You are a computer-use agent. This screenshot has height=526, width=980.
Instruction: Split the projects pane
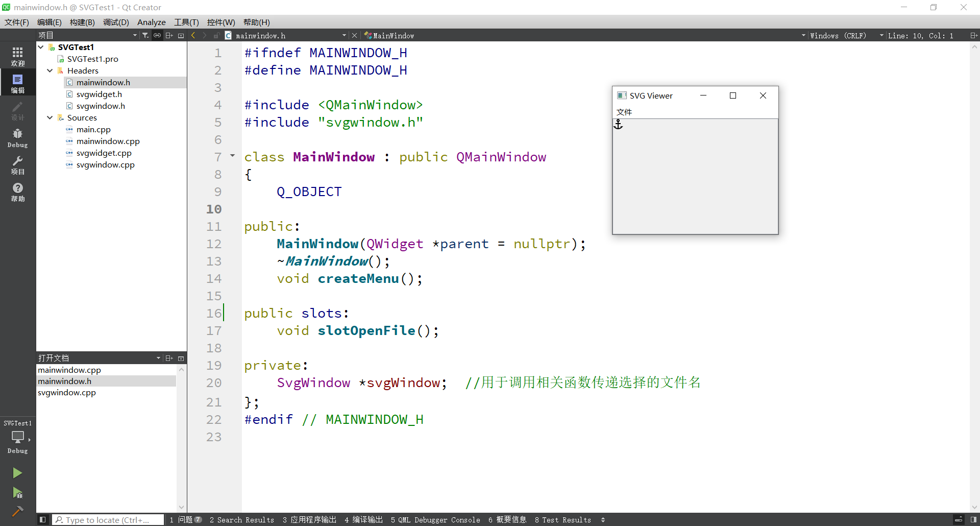169,36
